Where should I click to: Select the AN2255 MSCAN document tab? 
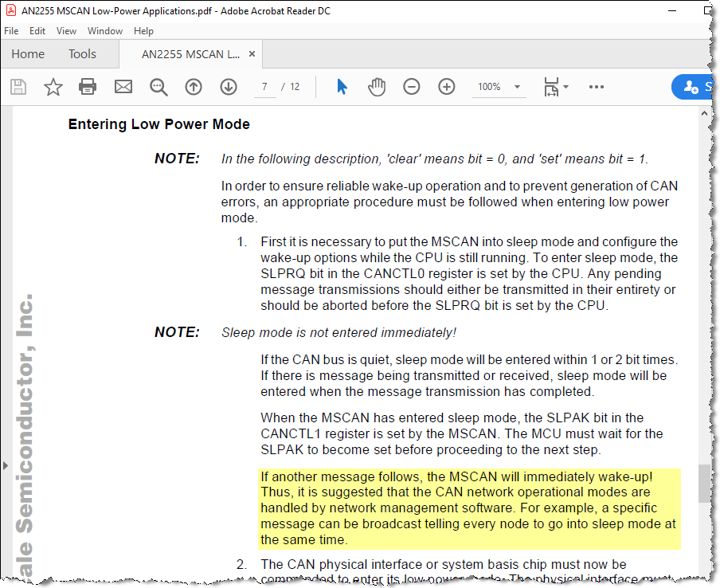coord(190,54)
